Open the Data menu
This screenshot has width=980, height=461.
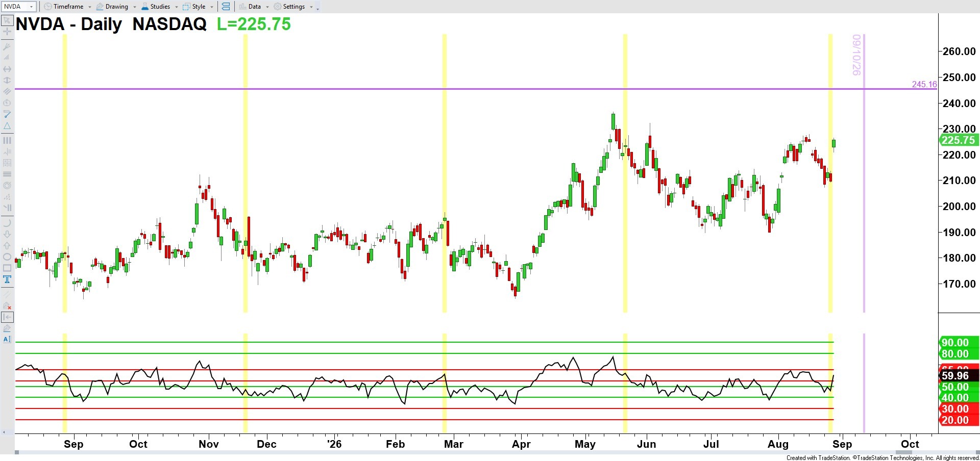coord(250,7)
